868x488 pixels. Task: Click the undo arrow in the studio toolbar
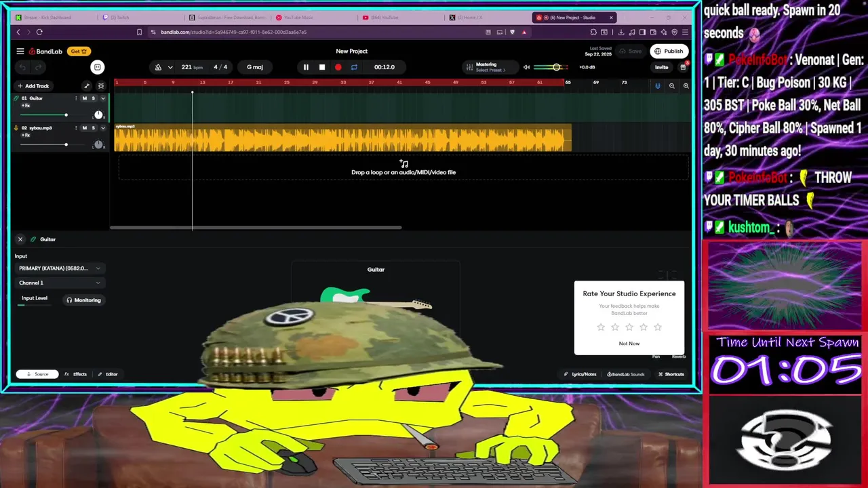(22, 67)
